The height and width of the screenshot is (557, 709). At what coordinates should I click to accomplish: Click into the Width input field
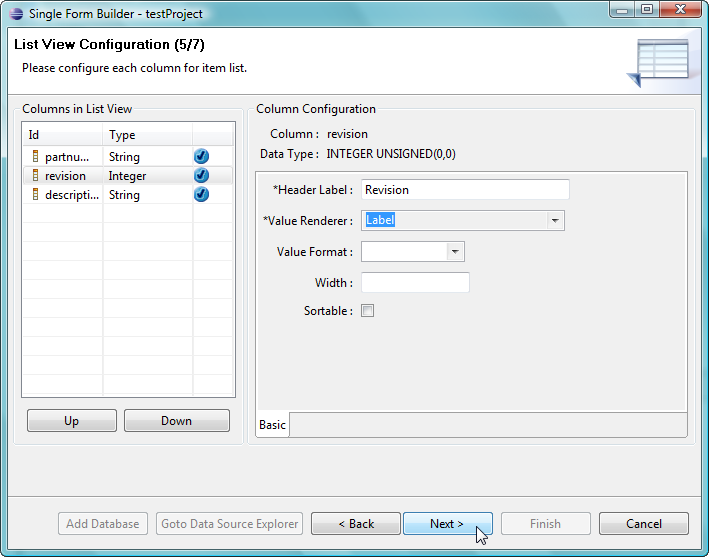415,283
